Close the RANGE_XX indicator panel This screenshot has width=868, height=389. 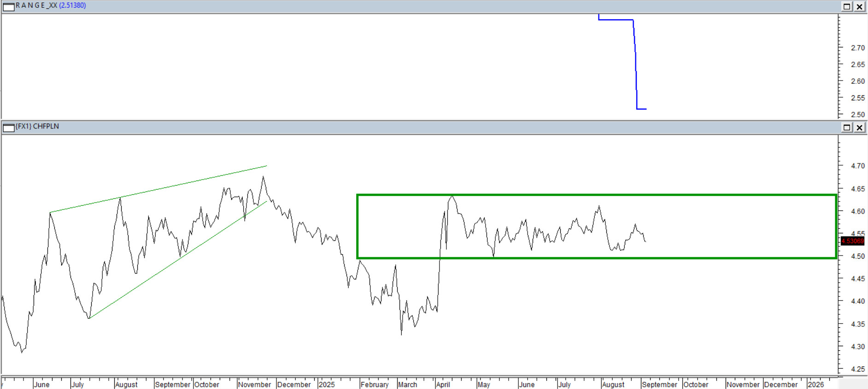pos(860,6)
